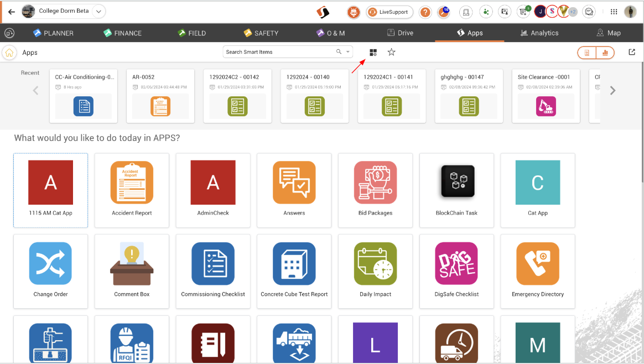Open recent item ghghghg - 00147
Viewport: 644px width, 364px height.
(x=469, y=96)
